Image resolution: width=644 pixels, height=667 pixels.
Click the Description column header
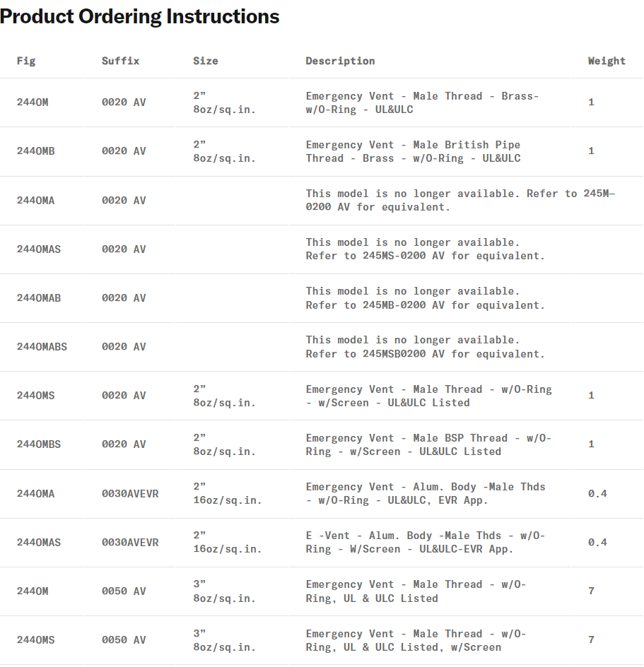coord(340,61)
